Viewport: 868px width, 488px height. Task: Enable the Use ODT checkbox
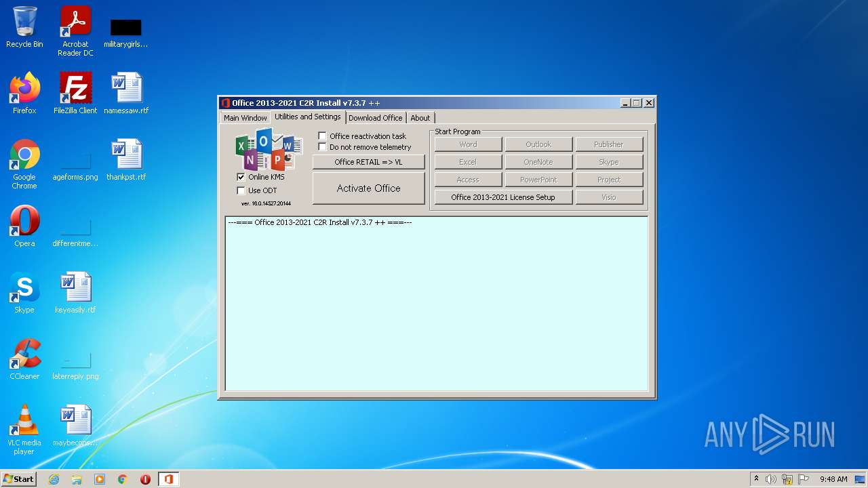pos(241,190)
